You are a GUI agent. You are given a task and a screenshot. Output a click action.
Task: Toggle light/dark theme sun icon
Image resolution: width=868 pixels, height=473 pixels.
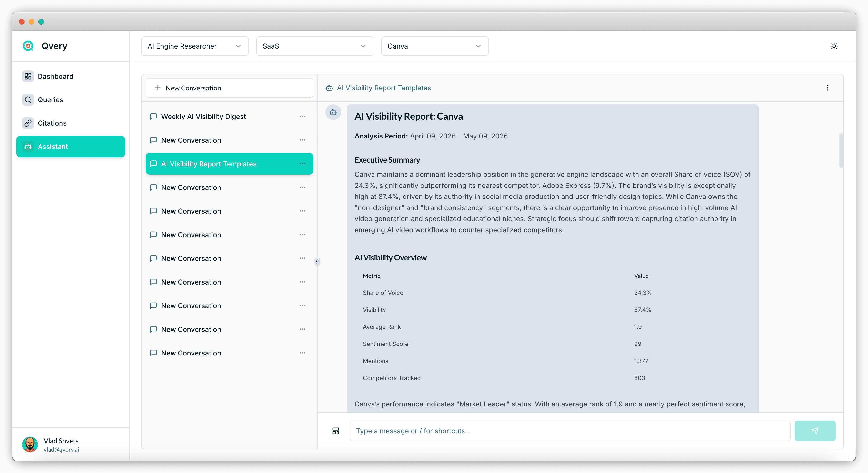(x=834, y=46)
